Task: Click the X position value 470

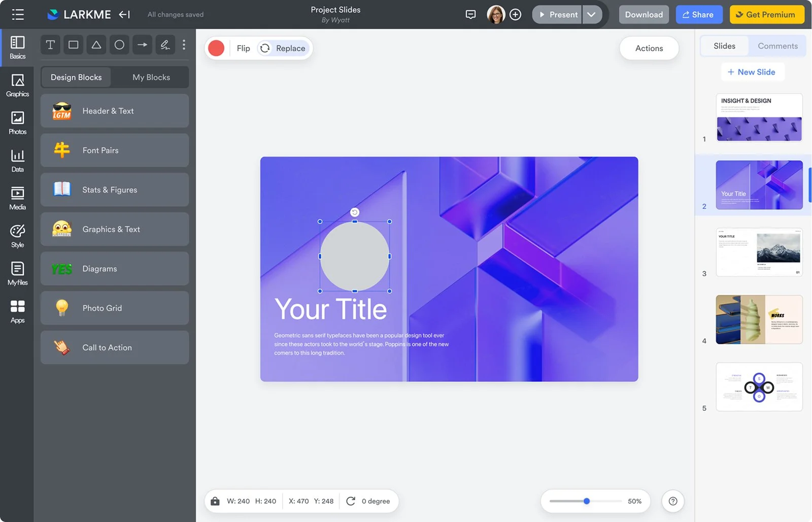Action: [x=302, y=501]
